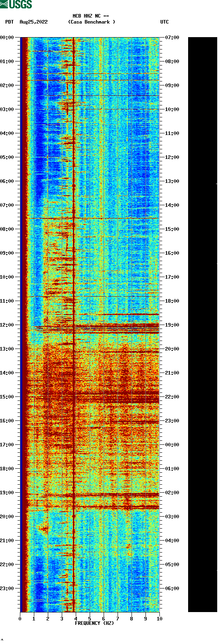The height and width of the screenshot is (644, 220).
Task: Click the 00:00 PDT time tick
Action: [7, 38]
